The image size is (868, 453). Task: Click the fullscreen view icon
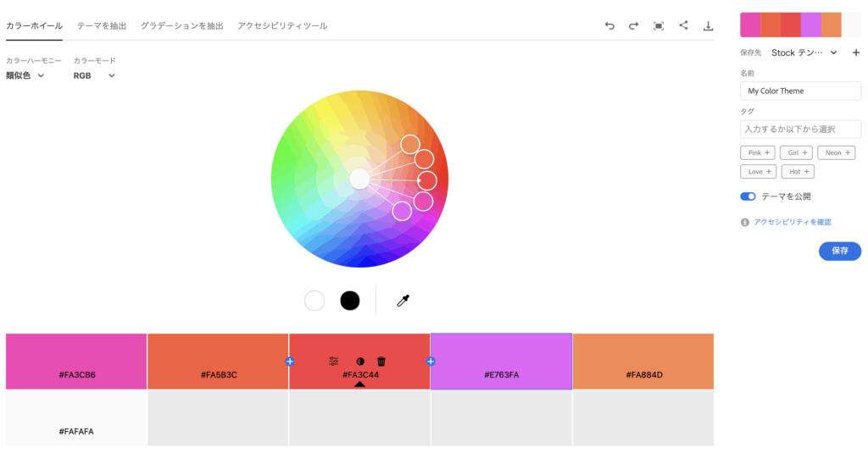[659, 26]
